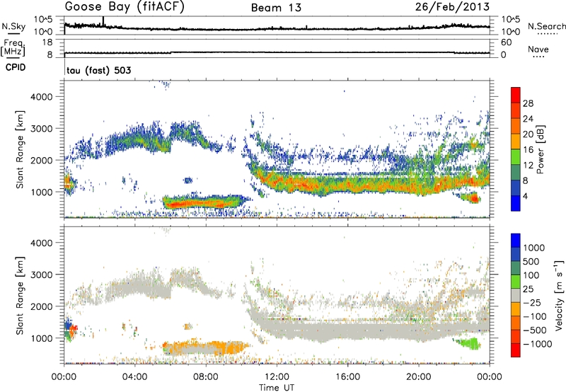Click the "Velocity [m s-1]" colorbar label
566x392 pixels.
[x=559, y=295]
